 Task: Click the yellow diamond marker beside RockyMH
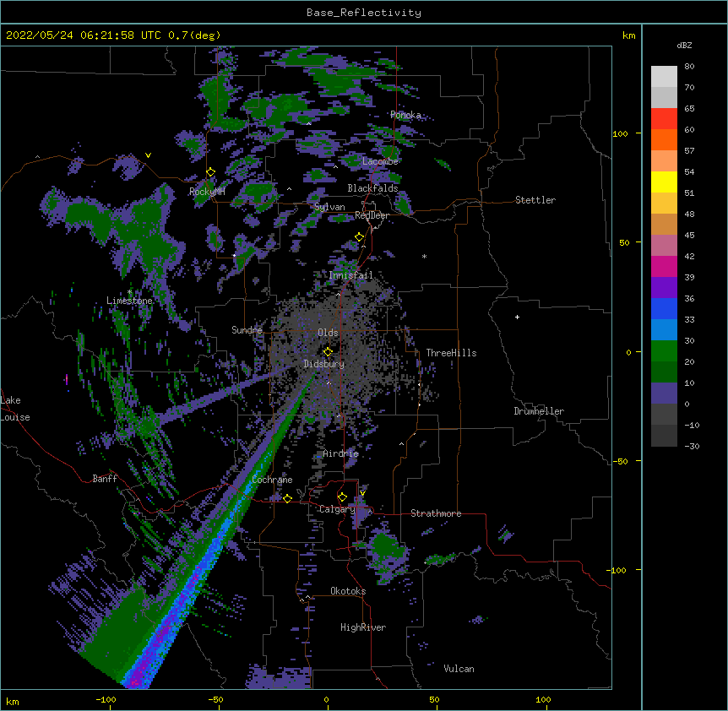210,172
